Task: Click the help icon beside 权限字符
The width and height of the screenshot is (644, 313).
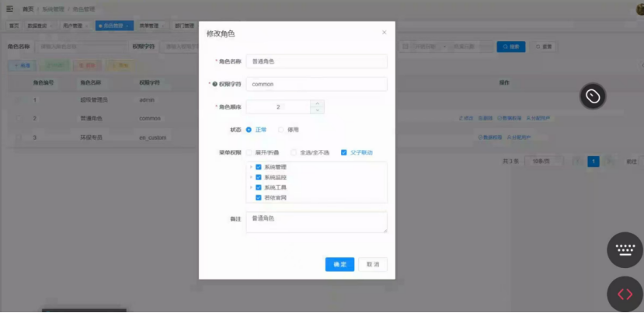Action: 215,84
